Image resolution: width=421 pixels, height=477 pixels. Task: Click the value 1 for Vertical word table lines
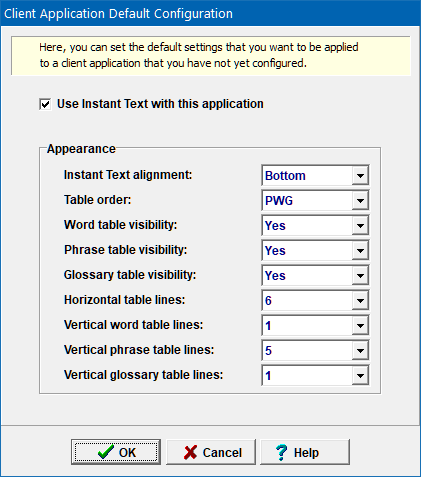pos(268,326)
